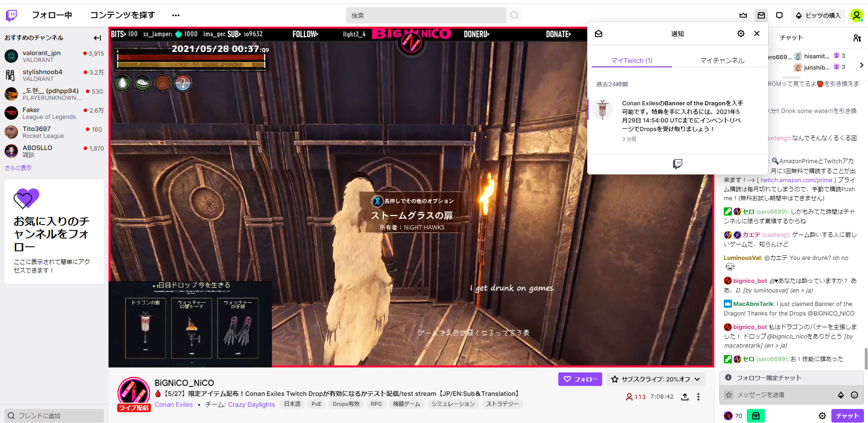Select the PvE tag
Viewport: 868px width, 423px height.
(x=316, y=404)
